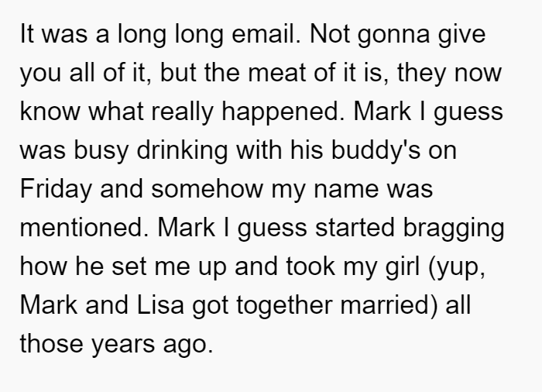Click the word "married)" near the end
542x392 pixels.
389,305
